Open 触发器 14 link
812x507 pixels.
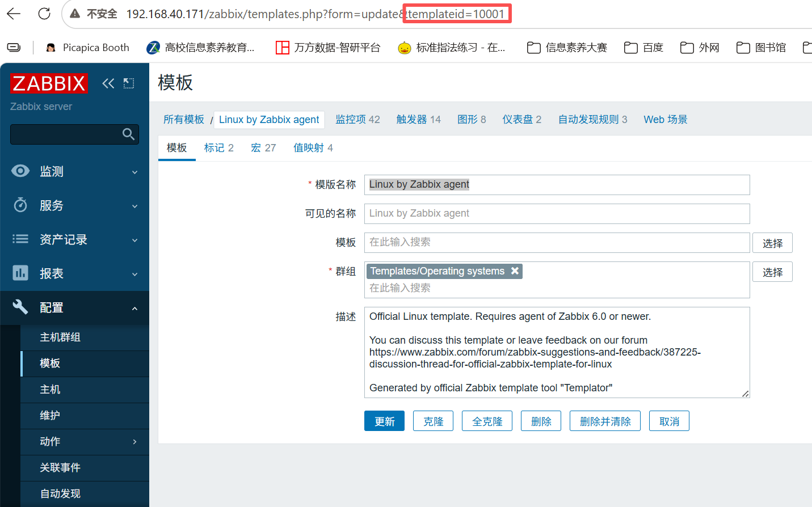(418, 119)
